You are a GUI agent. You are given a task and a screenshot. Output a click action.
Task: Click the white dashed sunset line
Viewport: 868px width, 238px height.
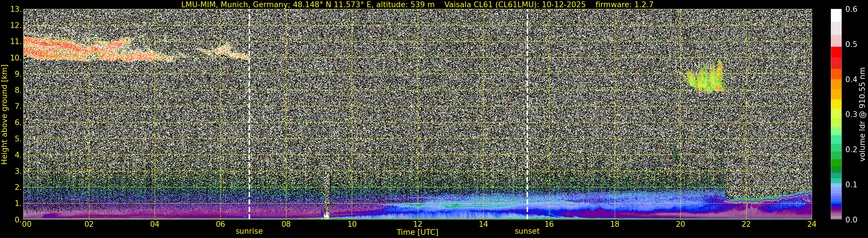pos(527,114)
